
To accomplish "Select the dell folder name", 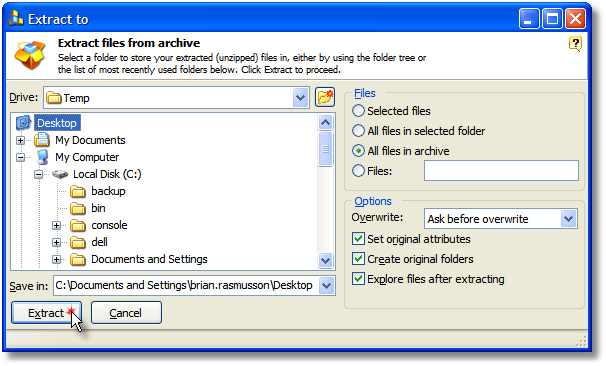I will click(x=99, y=242).
